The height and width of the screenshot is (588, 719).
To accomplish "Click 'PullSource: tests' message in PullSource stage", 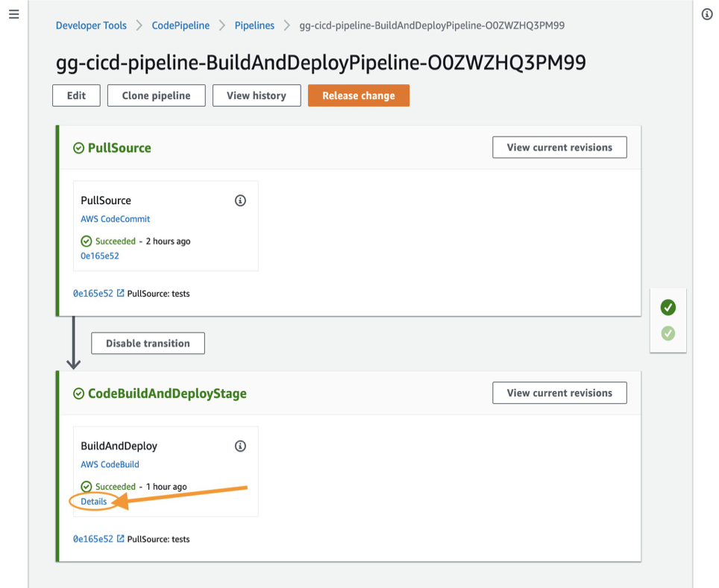I will pos(158,294).
